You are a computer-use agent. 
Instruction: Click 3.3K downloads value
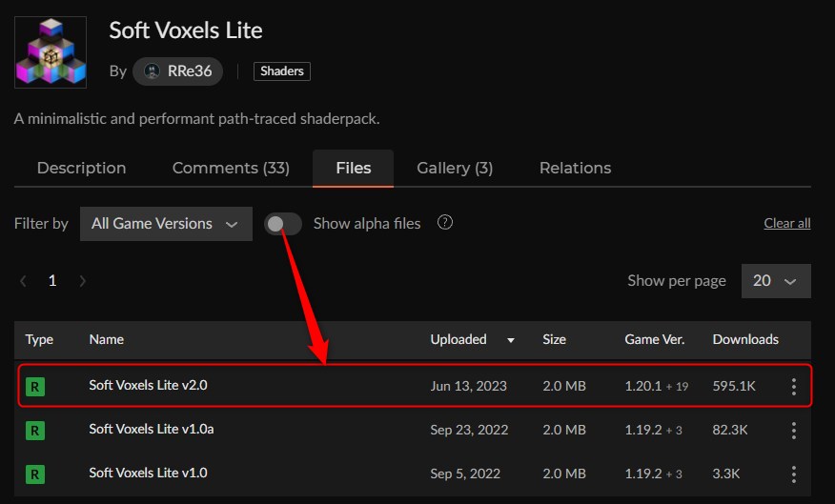coord(726,474)
